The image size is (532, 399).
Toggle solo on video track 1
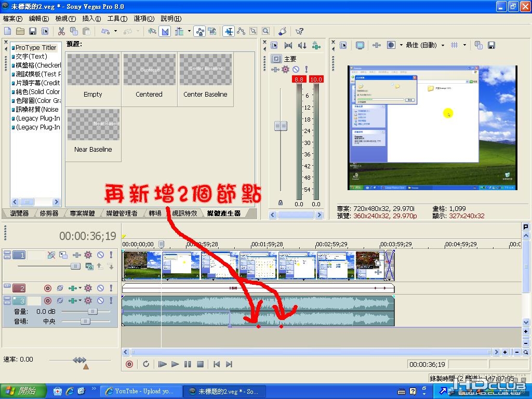coord(111,255)
